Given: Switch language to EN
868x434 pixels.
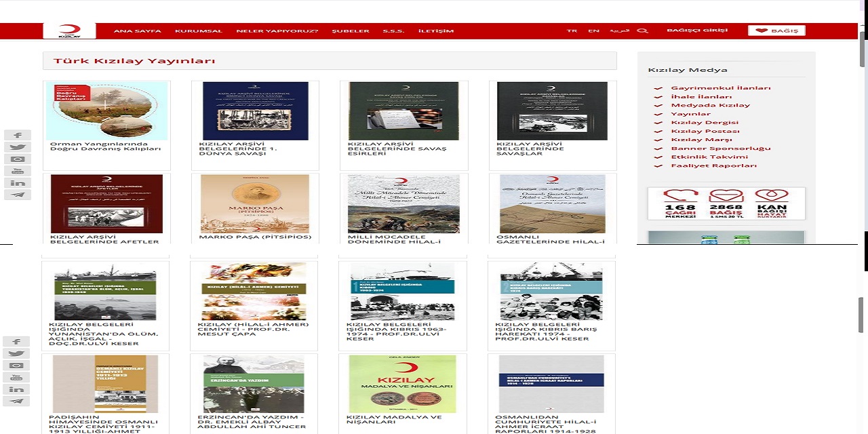Looking at the screenshot, I should [593, 31].
